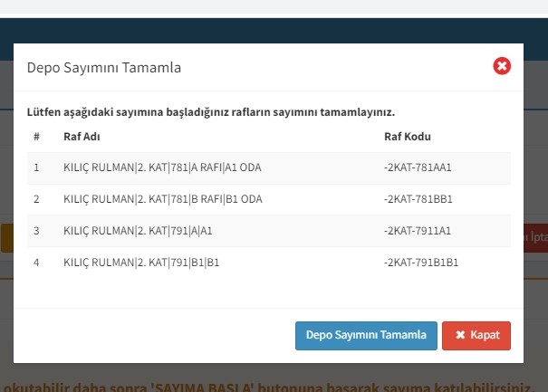Click shelf code '-2KAT-781BB1'
The image size is (548, 392).
click(418, 199)
